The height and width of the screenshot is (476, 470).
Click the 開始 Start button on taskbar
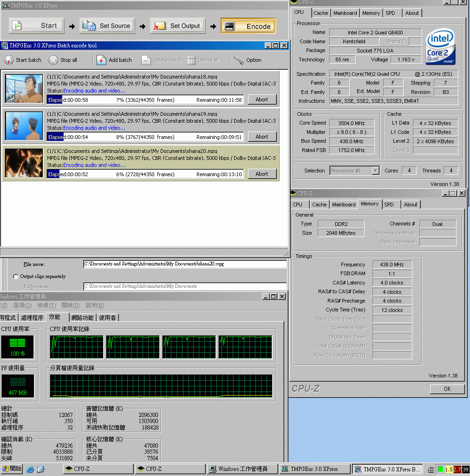tap(12, 469)
